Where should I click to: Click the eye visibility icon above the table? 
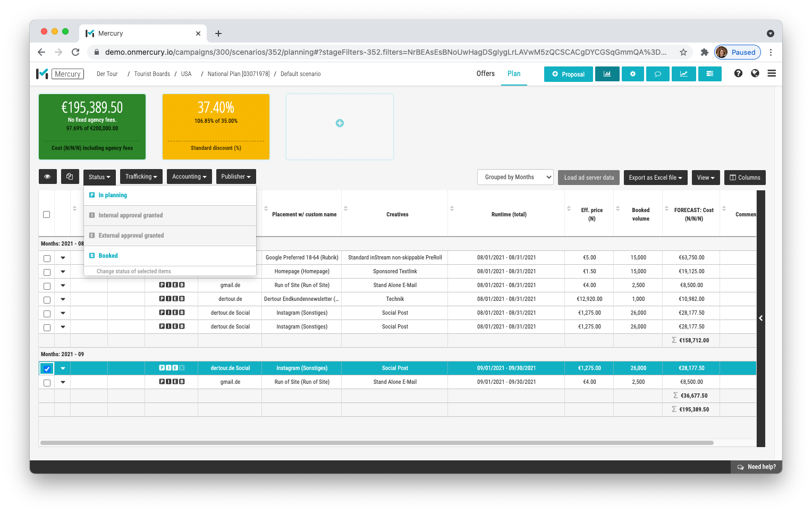tap(47, 176)
